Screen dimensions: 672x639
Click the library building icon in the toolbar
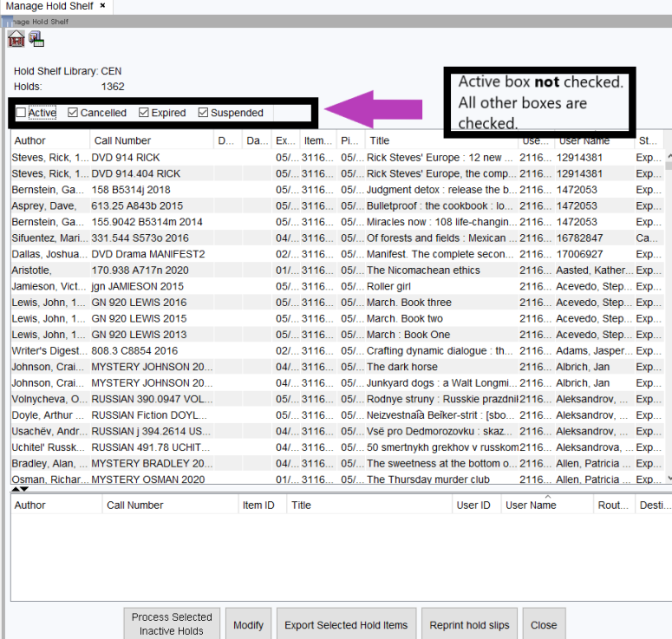click(16, 39)
